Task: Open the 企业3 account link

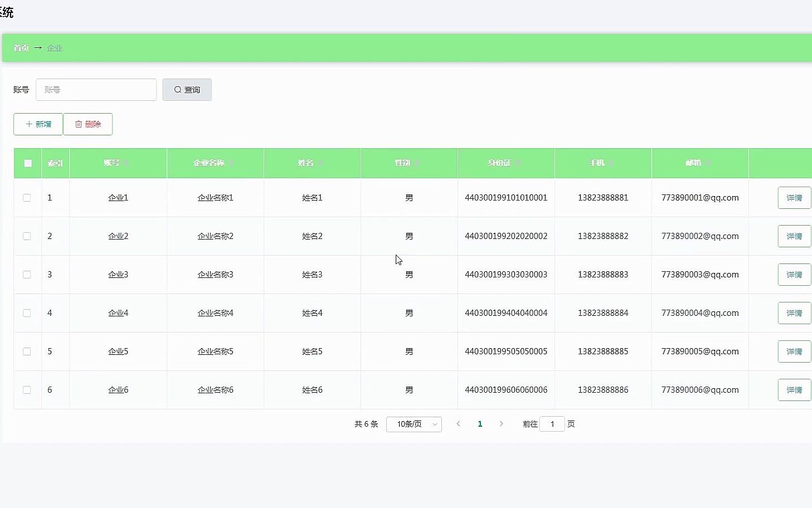Action: click(118, 275)
